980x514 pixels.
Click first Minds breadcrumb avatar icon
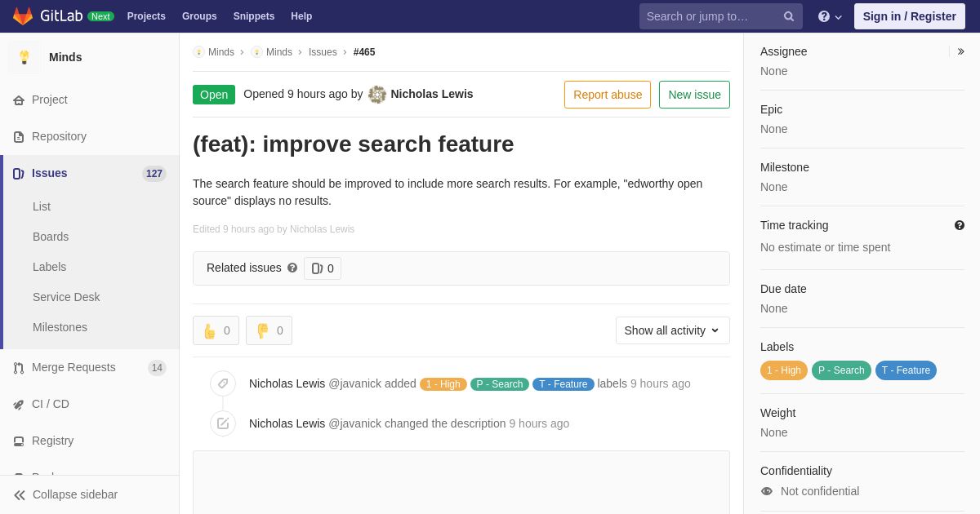[198, 52]
